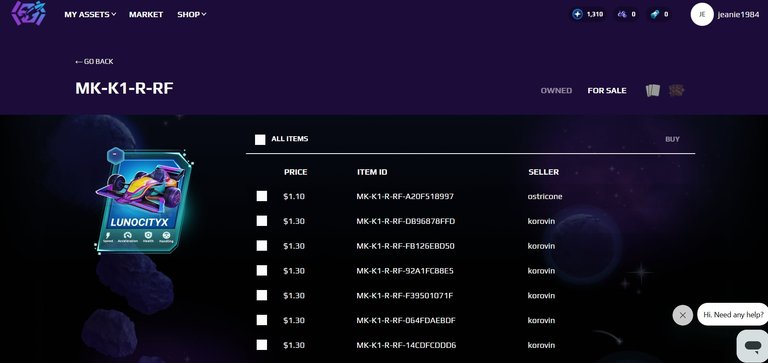Go back using the GO BACK link
768x363 pixels.
pyautogui.click(x=94, y=61)
